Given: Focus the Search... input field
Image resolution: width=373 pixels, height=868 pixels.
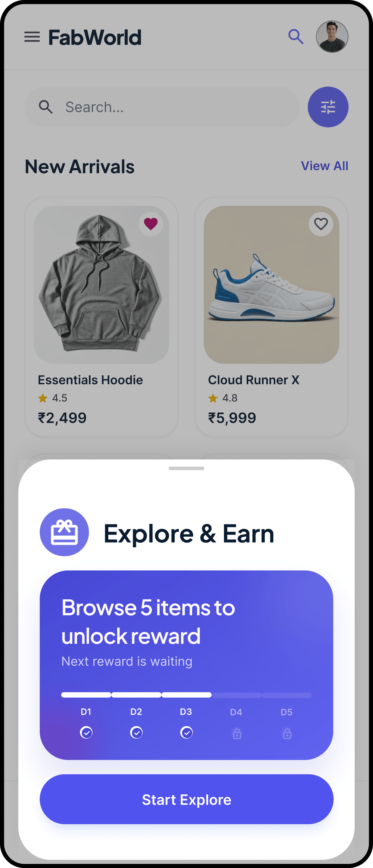Looking at the screenshot, I should 162,107.
